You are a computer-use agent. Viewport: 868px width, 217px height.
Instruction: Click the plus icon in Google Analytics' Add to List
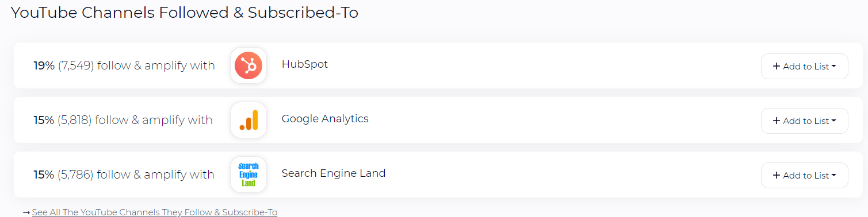tap(777, 121)
